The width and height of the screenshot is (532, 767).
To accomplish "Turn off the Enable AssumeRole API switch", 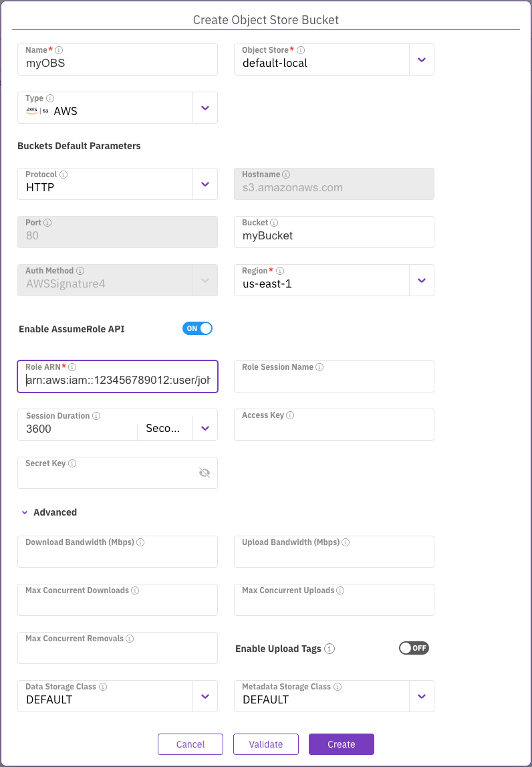I will [x=197, y=328].
